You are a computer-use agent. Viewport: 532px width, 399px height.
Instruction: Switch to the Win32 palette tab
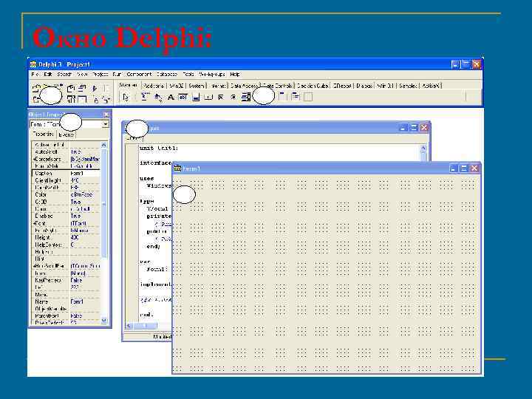[x=177, y=86]
